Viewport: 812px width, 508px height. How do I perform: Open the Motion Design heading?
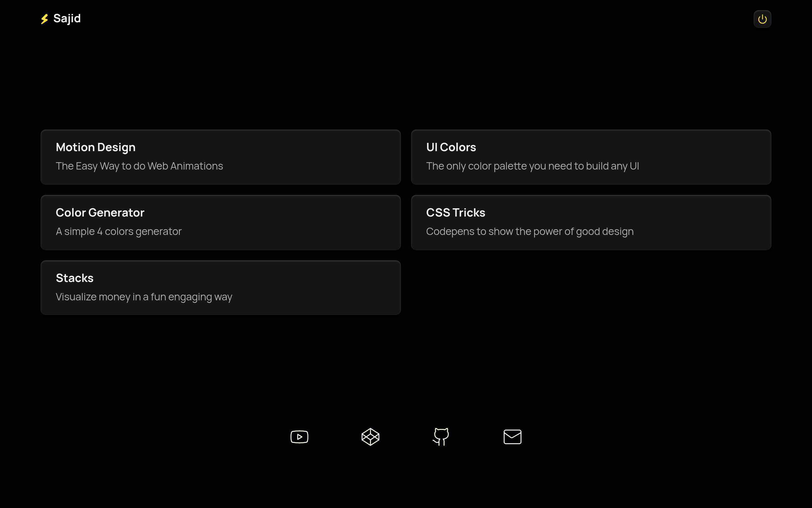(95, 147)
